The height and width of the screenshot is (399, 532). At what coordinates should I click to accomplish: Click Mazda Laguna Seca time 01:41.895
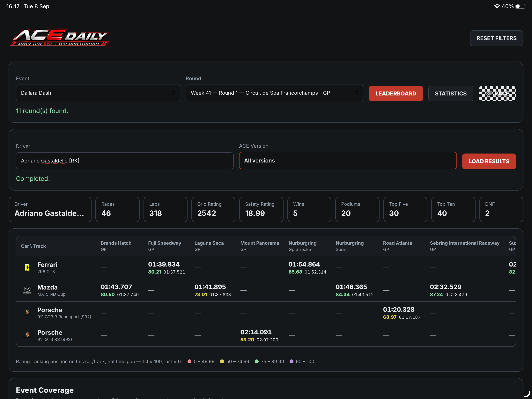tap(210, 287)
